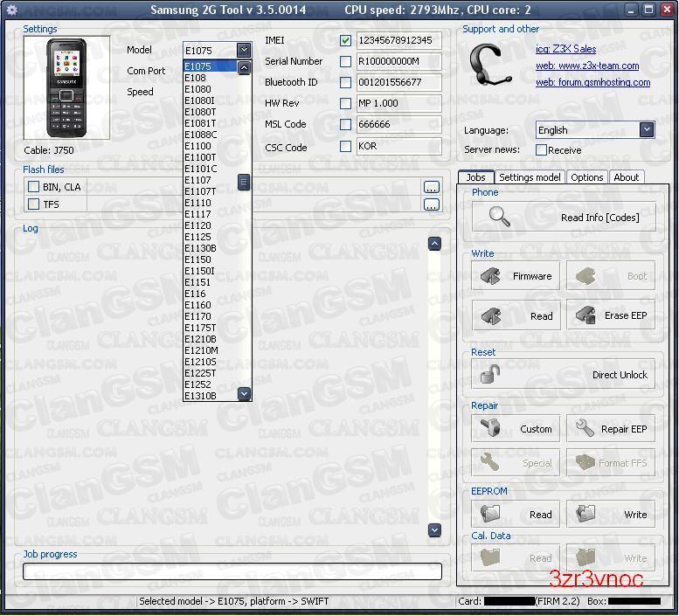Click the Write Boot chip icon
Screen dimensions: 679x616
(x=585, y=276)
